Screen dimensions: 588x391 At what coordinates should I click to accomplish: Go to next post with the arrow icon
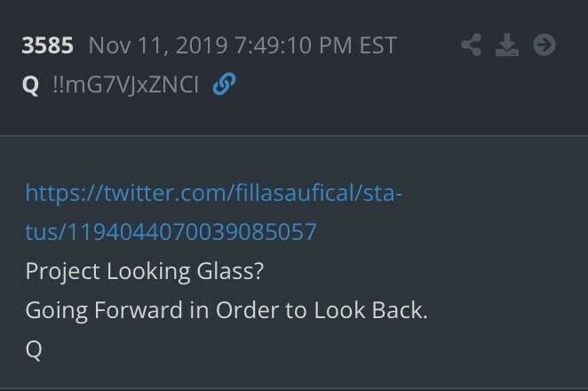click(544, 44)
